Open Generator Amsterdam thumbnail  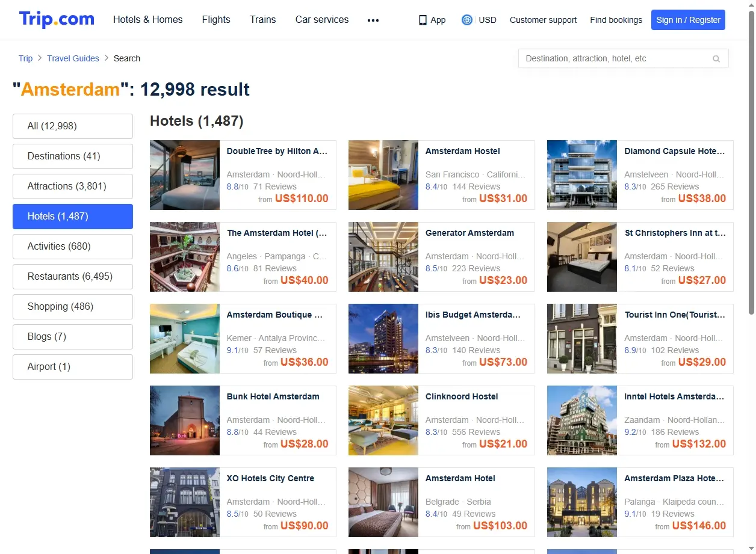pos(383,257)
